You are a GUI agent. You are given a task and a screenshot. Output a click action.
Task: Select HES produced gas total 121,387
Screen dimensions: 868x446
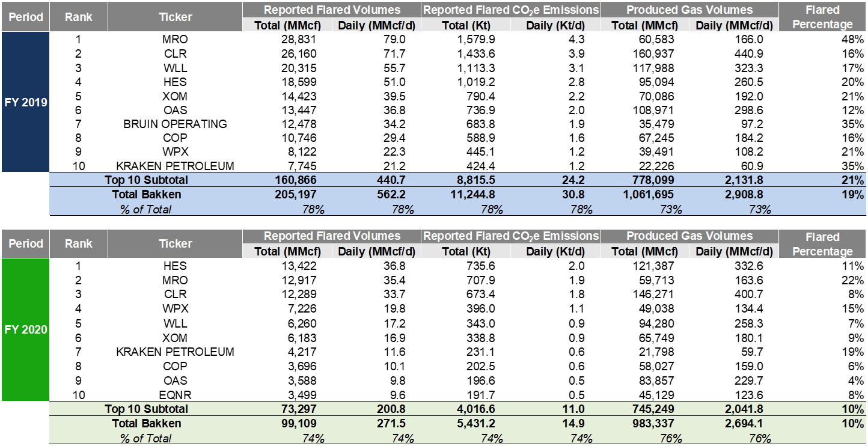(655, 266)
